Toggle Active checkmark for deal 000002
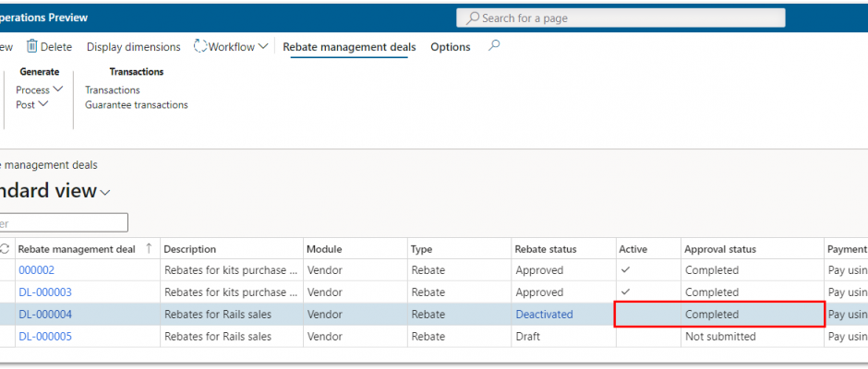The width and height of the screenshot is (868, 369). [x=626, y=270]
